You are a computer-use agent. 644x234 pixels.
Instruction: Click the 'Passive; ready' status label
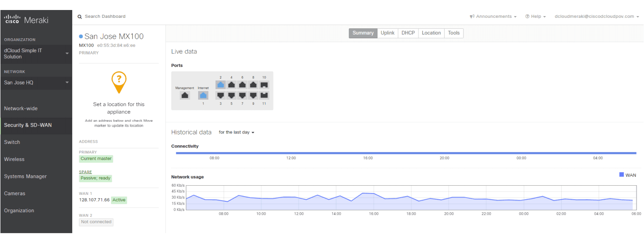click(96, 178)
